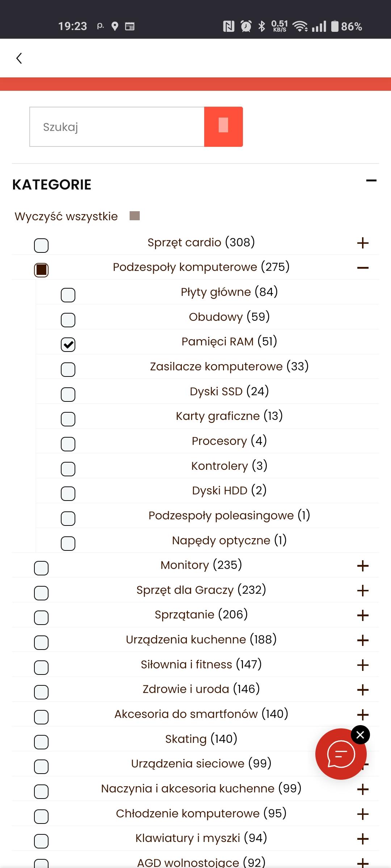Viewport: 391px width, 868px height.
Task: Tap the NFC icon in status bar
Action: click(x=229, y=26)
